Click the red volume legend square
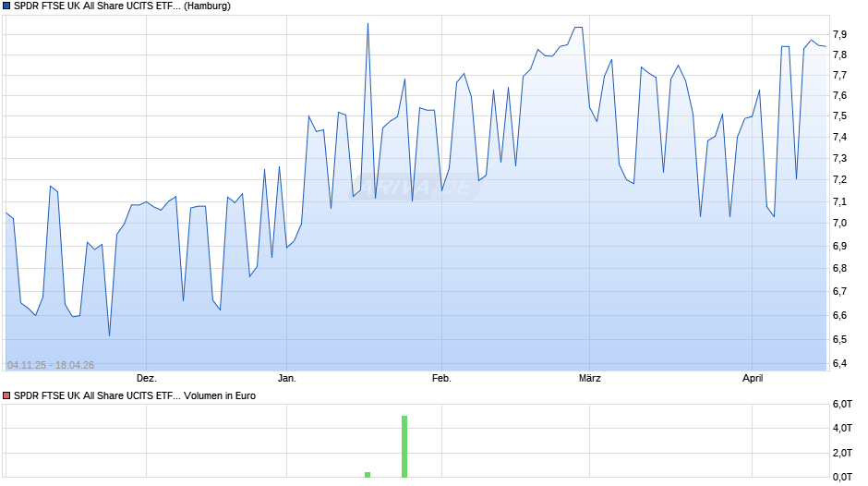The width and height of the screenshot is (868, 486). pos(6,395)
